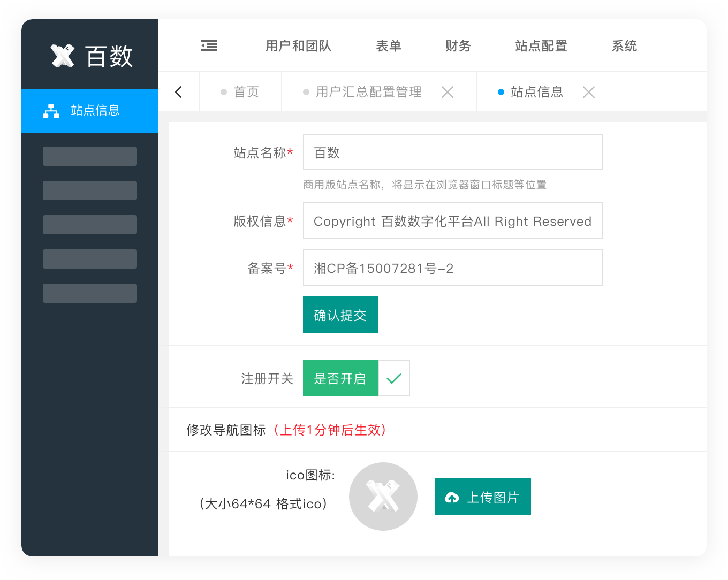Click the sidebar menu collapse icon

point(209,45)
